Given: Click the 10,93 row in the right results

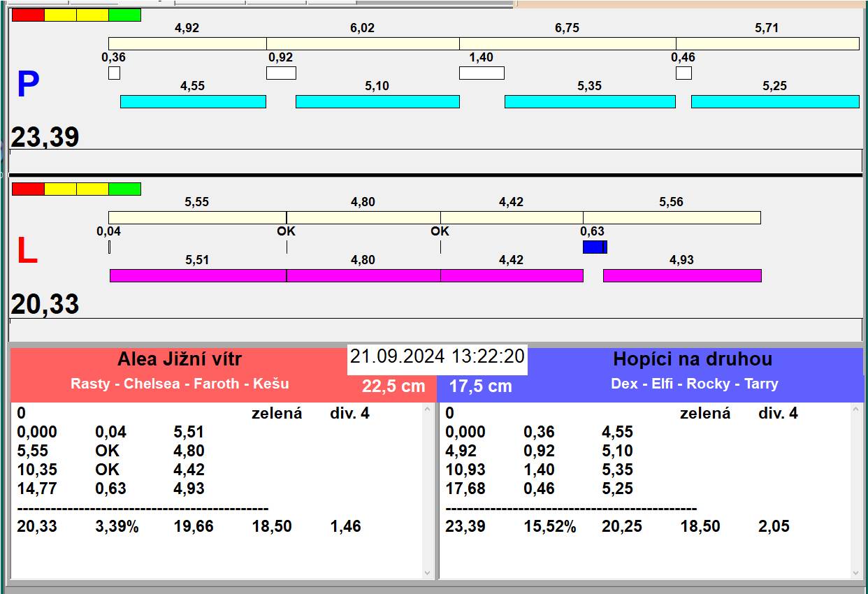Looking at the screenshot, I should [x=540, y=470].
